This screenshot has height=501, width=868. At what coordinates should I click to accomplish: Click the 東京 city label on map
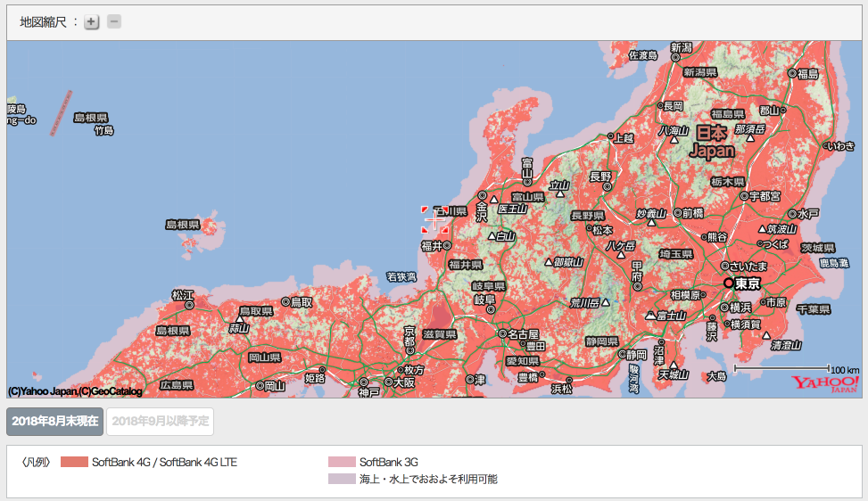pyautogui.click(x=748, y=283)
